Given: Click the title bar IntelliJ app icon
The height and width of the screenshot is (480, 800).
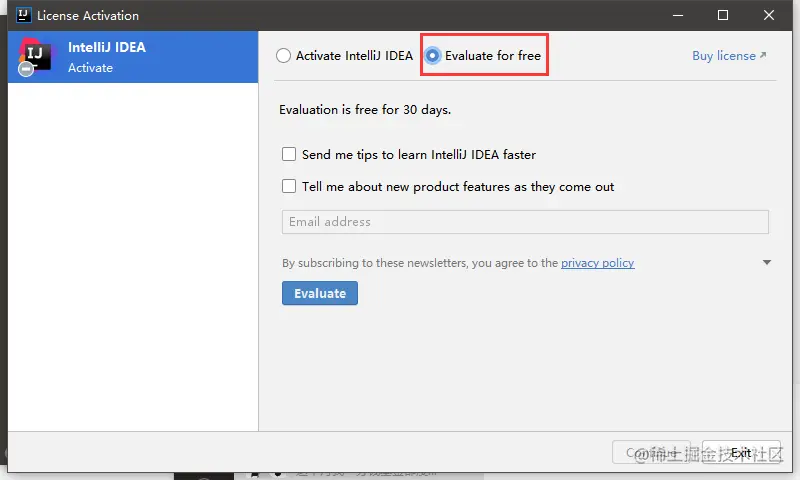Looking at the screenshot, I should click(x=23, y=15).
